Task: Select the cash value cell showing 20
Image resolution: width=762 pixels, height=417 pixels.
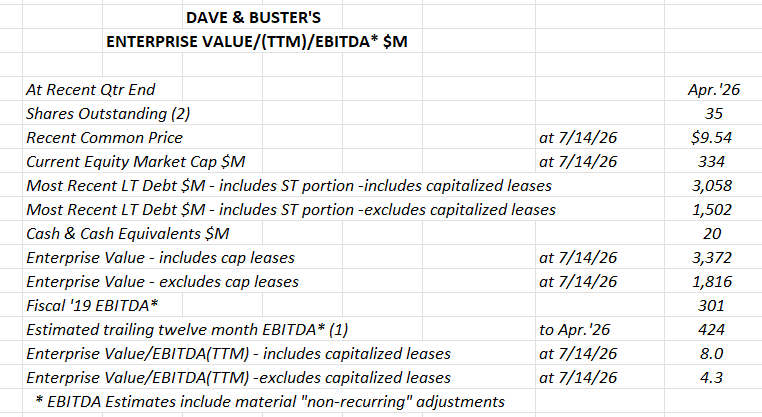Action: pos(711,233)
